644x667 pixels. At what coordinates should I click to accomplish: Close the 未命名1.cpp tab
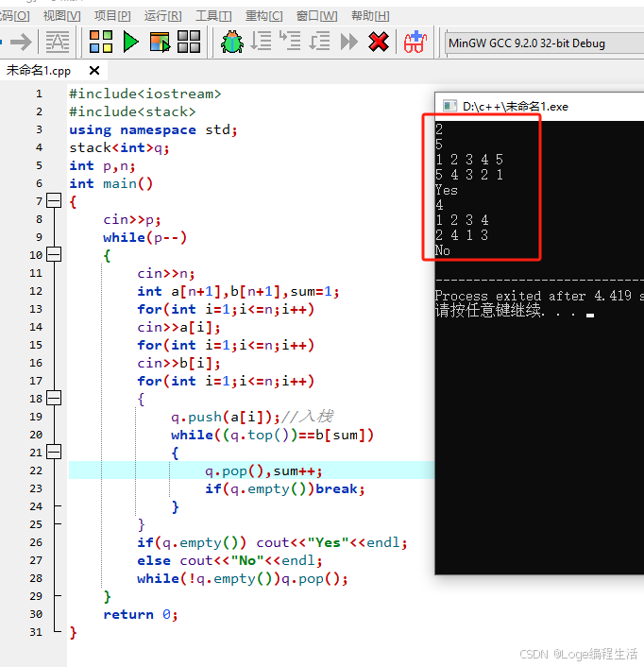(x=94, y=70)
